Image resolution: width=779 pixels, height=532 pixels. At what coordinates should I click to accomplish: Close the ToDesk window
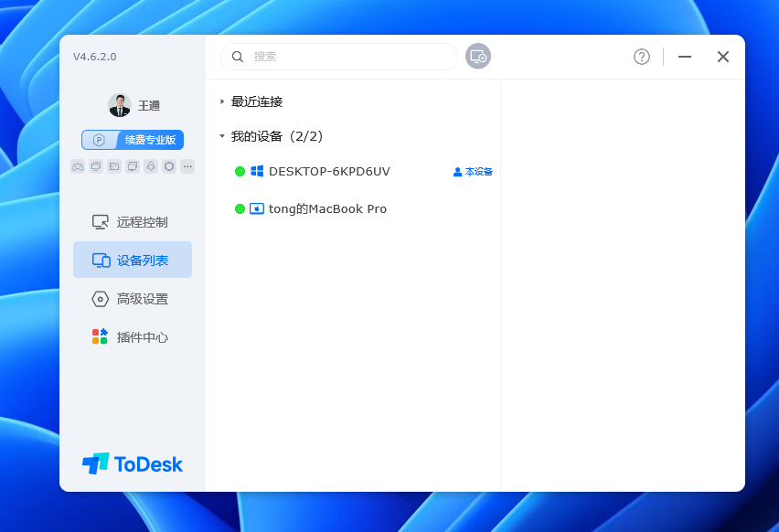pos(723,57)
